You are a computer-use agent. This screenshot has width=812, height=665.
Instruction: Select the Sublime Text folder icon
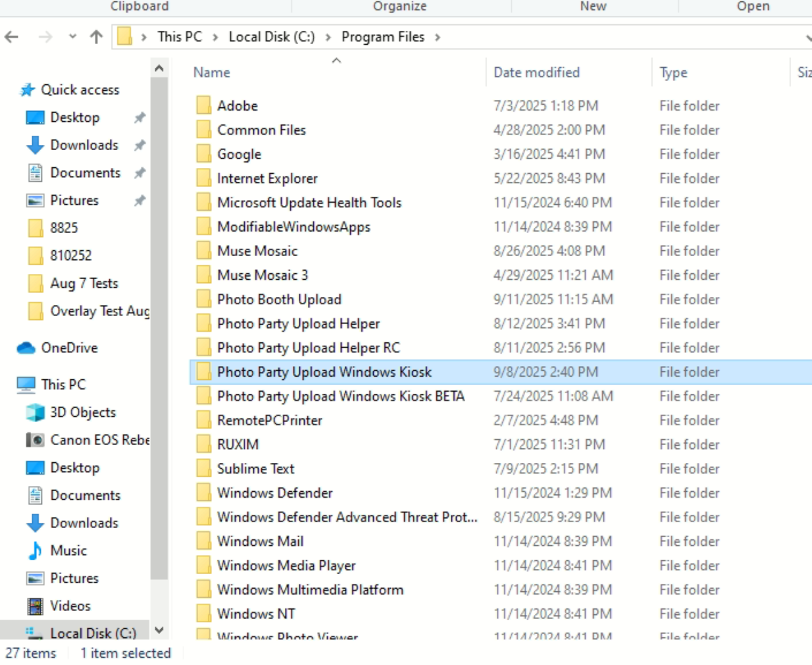click(x=204, y=469)
